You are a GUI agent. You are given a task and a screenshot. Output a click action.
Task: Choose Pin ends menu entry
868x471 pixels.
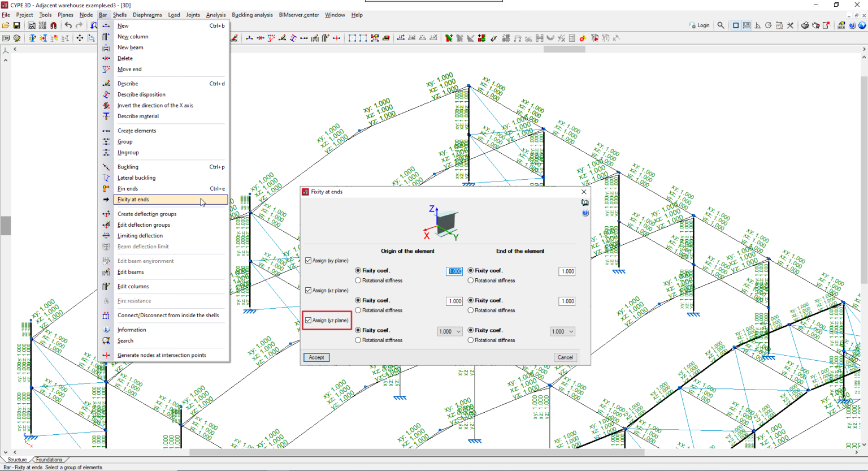click(x=128, y=189)
